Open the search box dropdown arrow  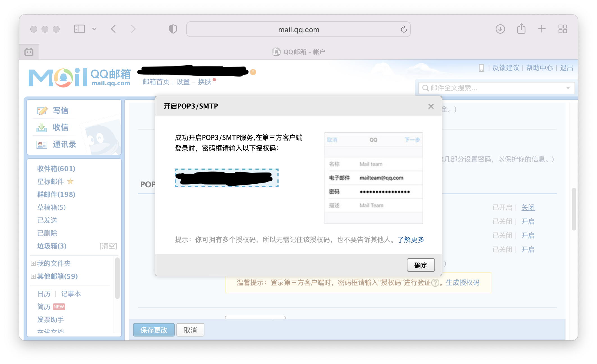pyautogui.click(x=568, y=88)
